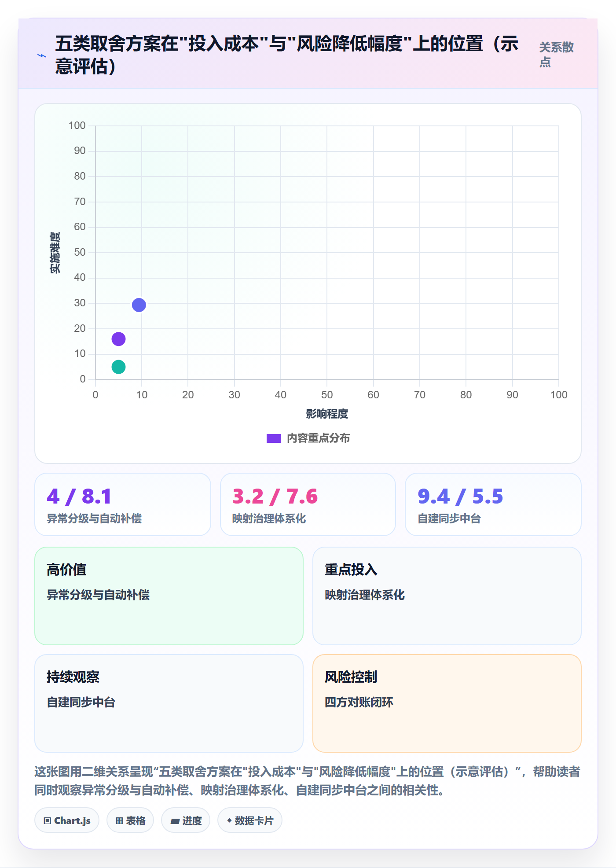
Task: Click the 异常分级与自动补偿 text in the 高价值 card
Action: click(x=98, y=595)
